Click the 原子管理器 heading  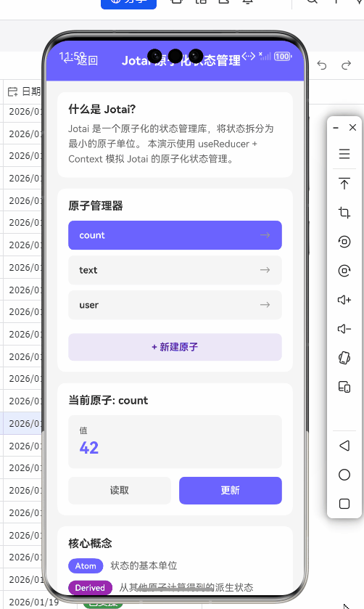coord(96,205)
